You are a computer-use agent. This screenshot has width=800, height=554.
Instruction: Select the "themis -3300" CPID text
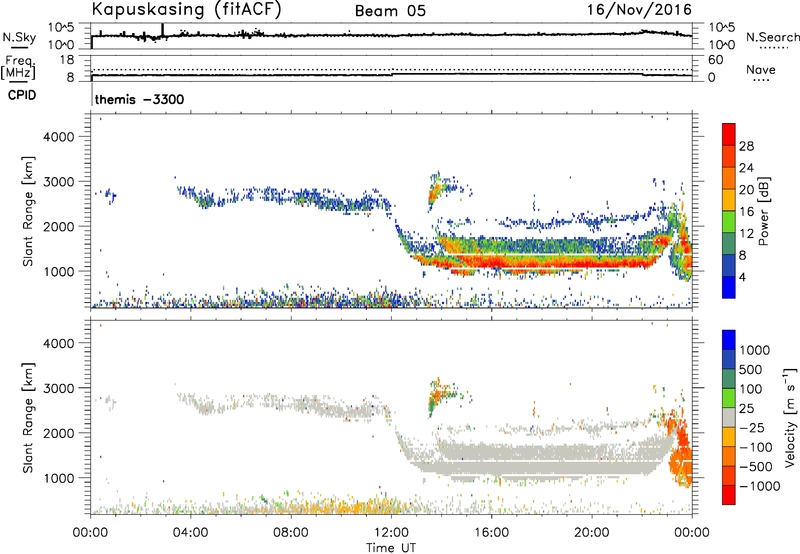click(x=139, y=99)
